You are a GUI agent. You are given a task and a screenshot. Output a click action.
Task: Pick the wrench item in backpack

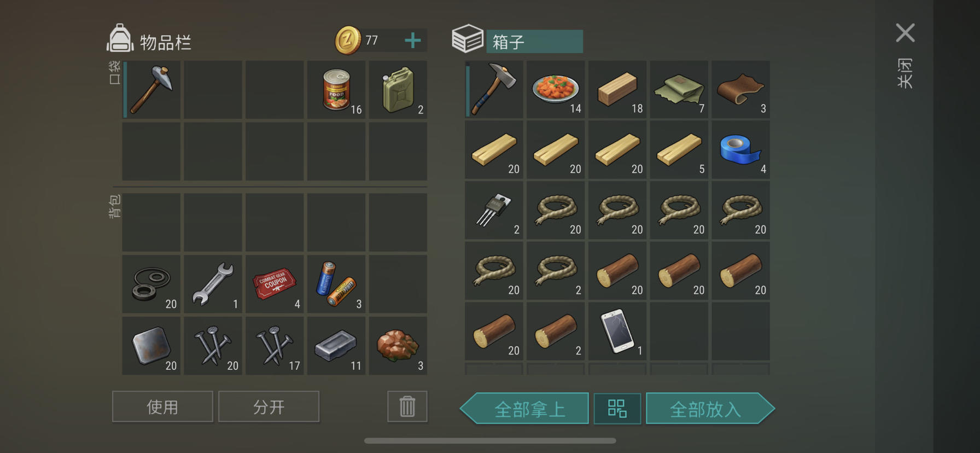(x=213, y=284)
